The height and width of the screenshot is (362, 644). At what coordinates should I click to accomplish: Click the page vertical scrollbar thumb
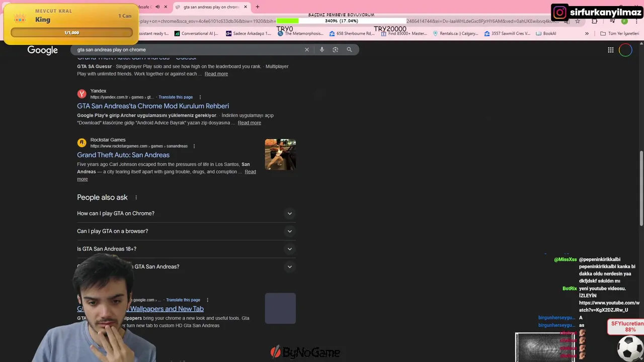pos(641,189)
